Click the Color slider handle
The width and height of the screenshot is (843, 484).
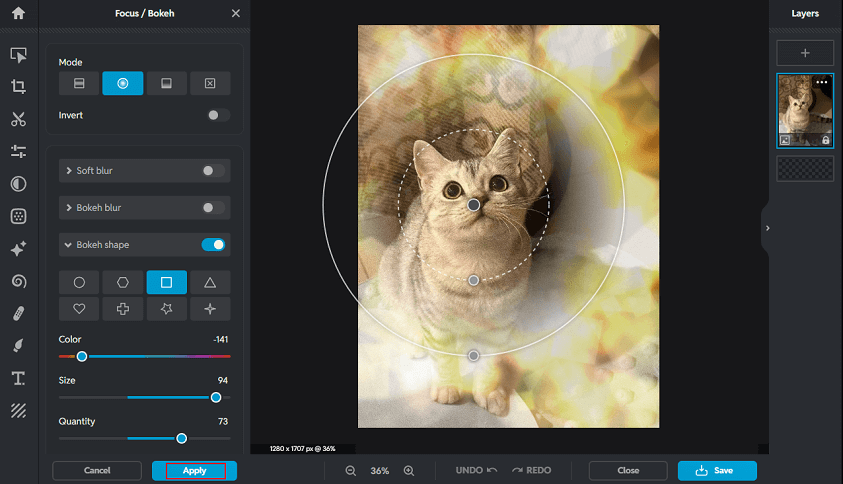click(82, 357)
